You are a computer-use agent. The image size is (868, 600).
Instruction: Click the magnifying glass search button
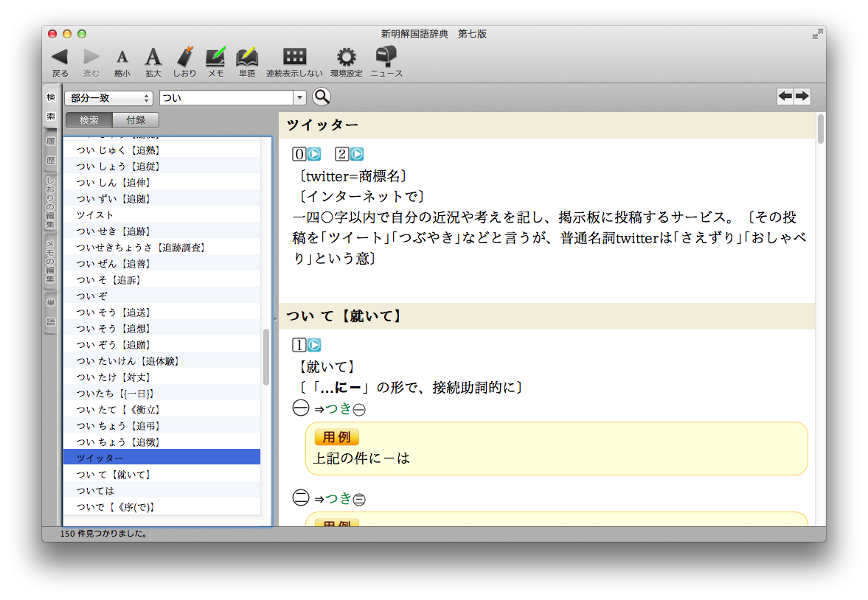[x=322, y=97]
